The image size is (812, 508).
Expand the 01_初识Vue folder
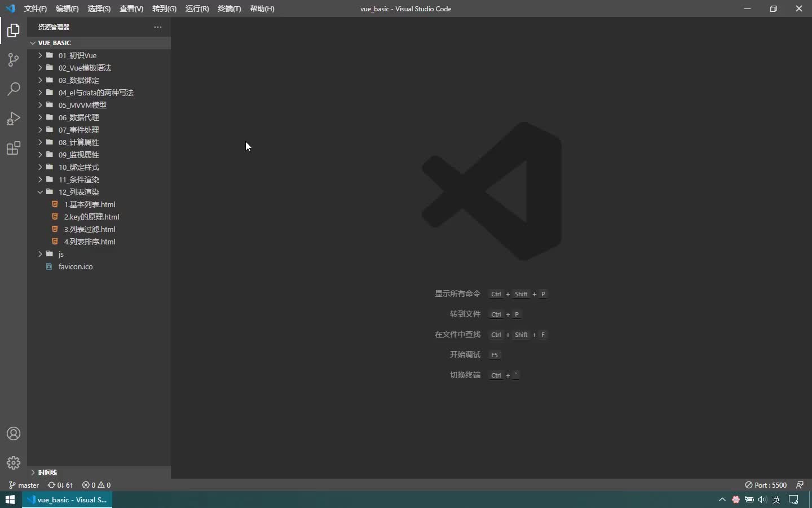99,55
